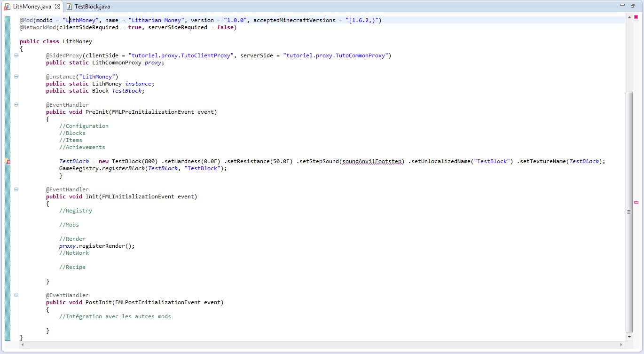Collapse the @Instance field fold
644x354 pixels.
click(x=16, y=77)
